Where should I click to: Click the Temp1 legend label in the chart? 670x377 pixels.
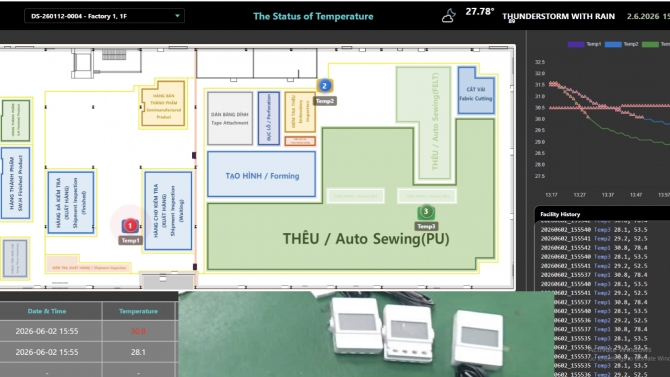point(594,44)
